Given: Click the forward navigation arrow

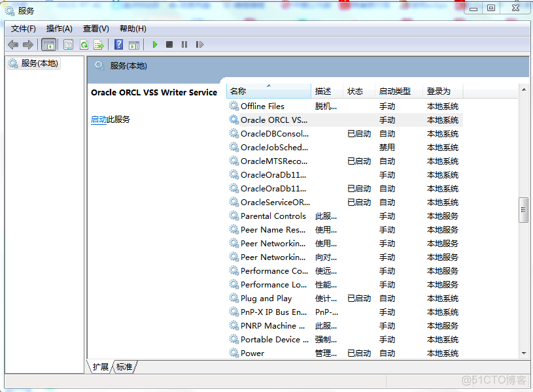Looking at the screenshot, I should coord(27,44).
